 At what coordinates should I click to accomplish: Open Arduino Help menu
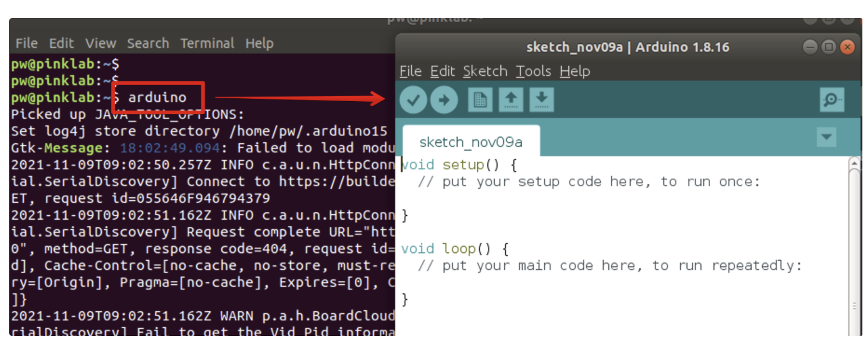click(x=575, y=71)
